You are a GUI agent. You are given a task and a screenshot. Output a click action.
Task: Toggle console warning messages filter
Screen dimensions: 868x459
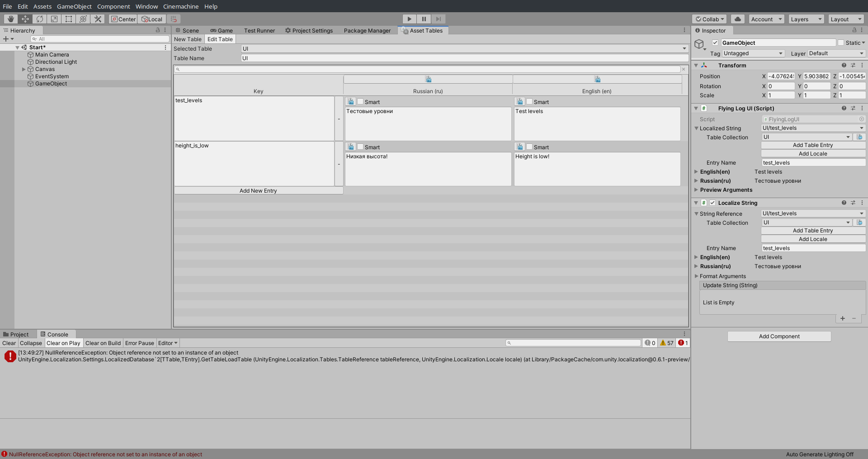coord(667,343)
